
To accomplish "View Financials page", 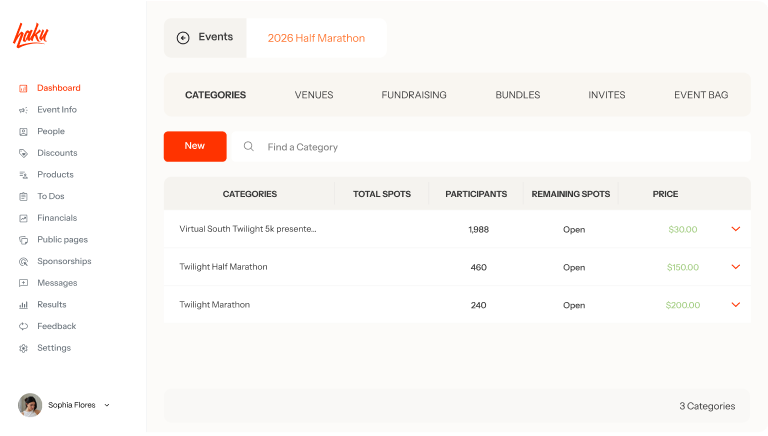I will (x=57, y=218).
